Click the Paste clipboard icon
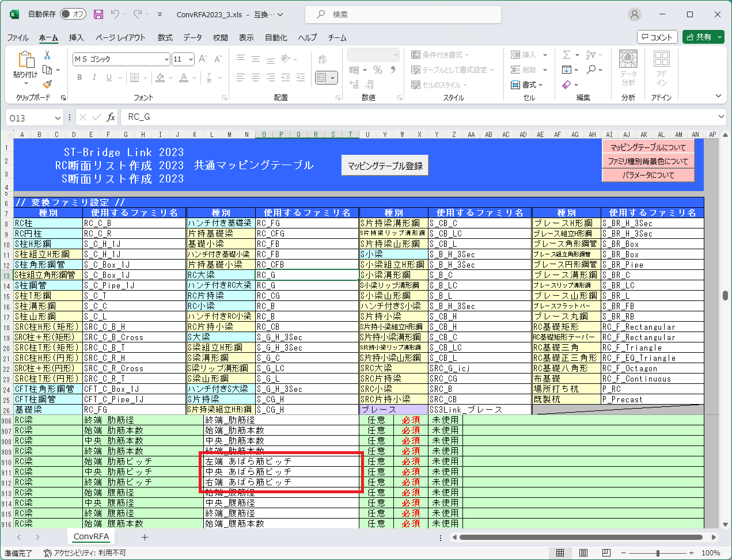The width and height of the screenshot is (732, 560). (x=25, y=59)
